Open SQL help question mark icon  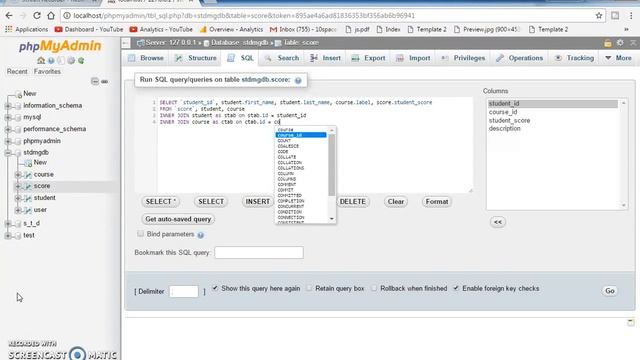(298, 80)
